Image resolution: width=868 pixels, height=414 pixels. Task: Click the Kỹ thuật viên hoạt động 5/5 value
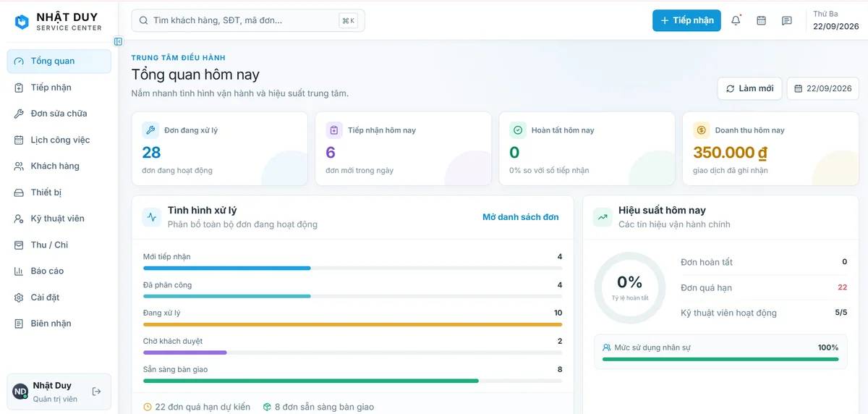pos(841,313)
